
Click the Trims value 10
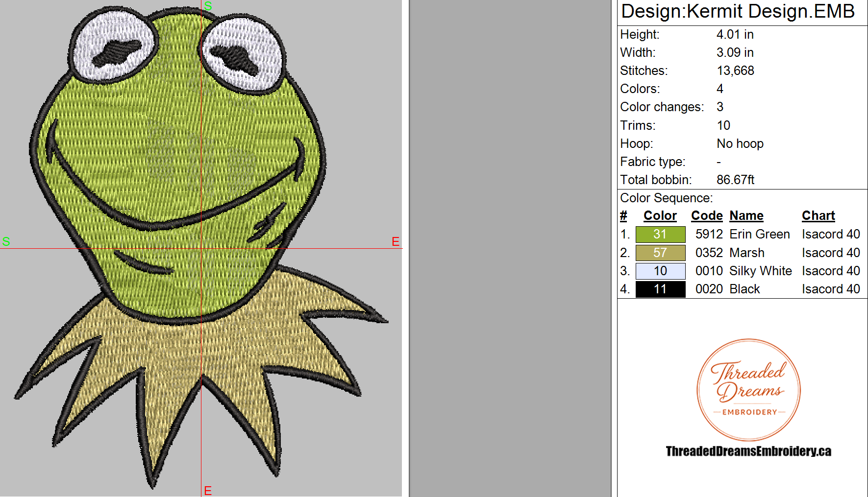723,125
